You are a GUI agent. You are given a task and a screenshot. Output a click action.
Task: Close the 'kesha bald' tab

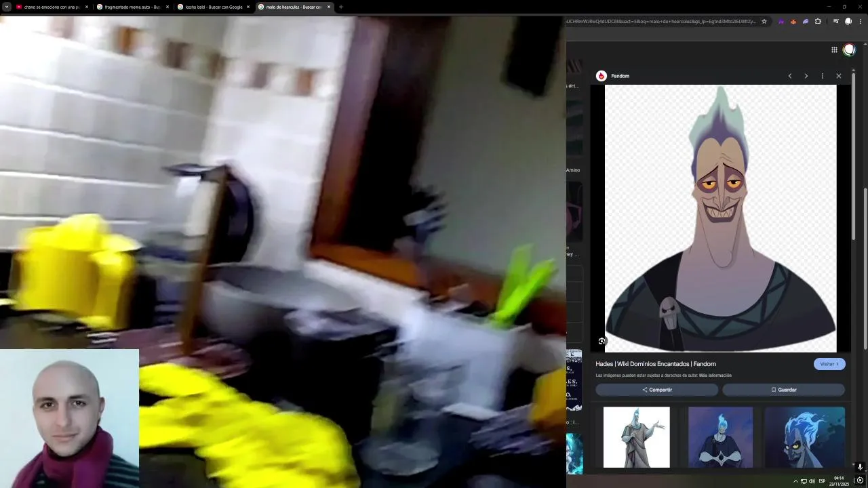[248, 7]
